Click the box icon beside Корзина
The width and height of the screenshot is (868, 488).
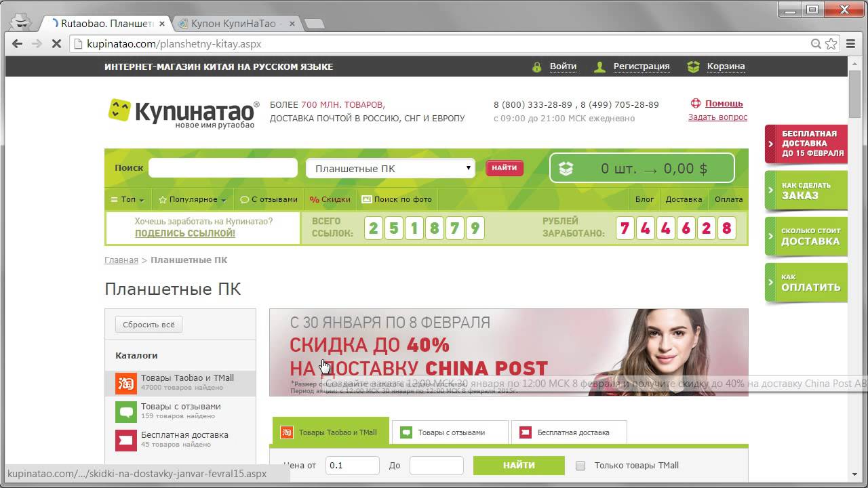click(693, 67)
